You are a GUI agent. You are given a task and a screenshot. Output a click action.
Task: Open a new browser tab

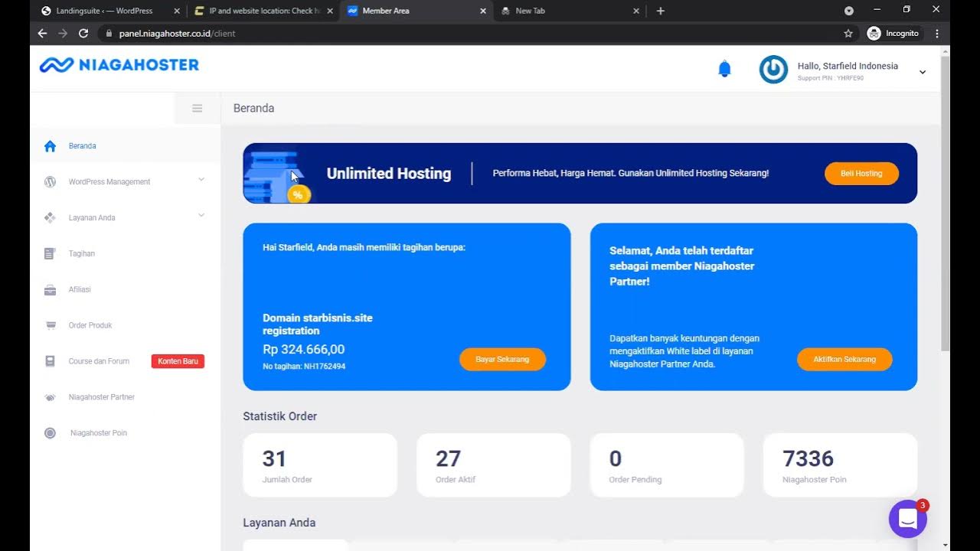coord(661,11)
